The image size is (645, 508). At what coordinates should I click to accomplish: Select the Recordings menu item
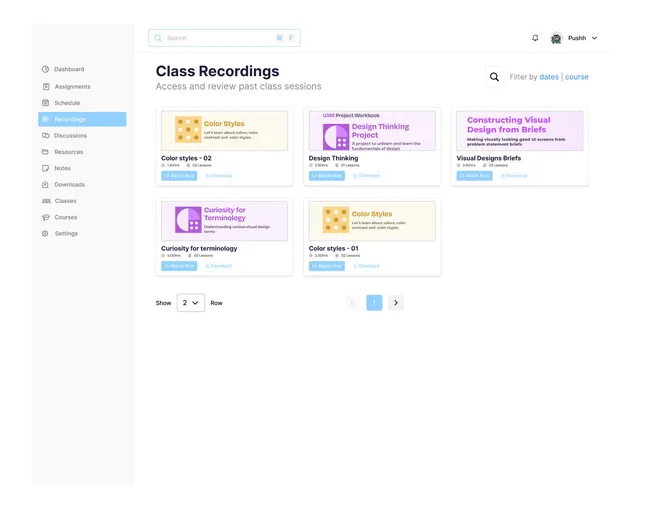tap(82, 119)
